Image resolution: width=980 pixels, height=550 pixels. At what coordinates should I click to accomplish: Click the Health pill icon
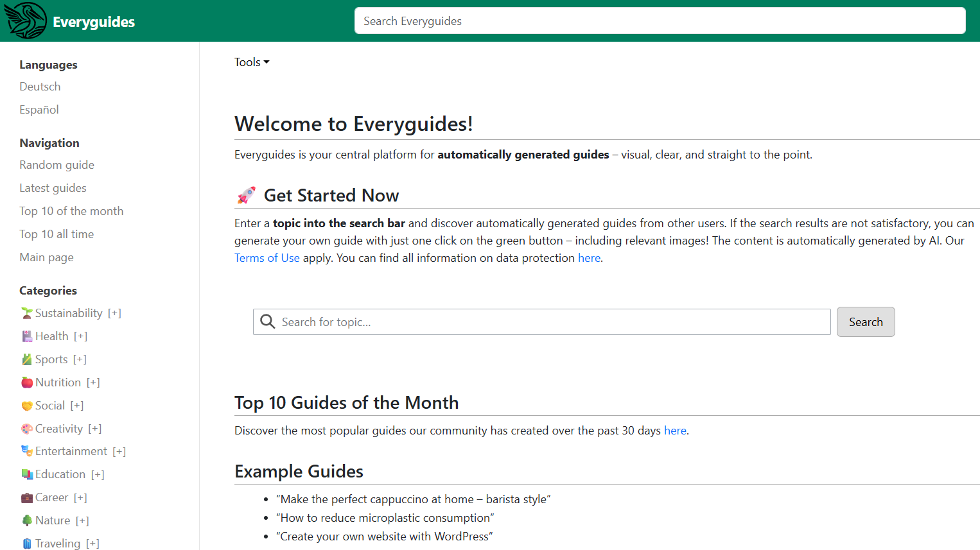(x=26, y=336)
